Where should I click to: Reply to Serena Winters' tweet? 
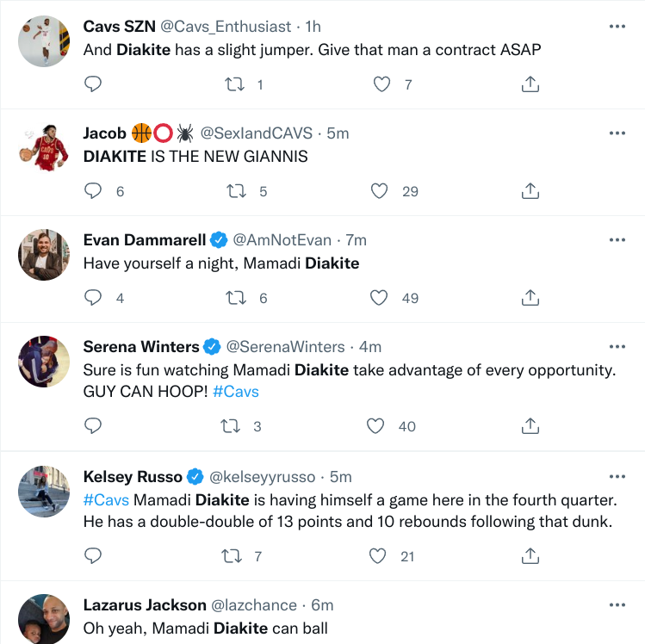click(x=94, y=425)
